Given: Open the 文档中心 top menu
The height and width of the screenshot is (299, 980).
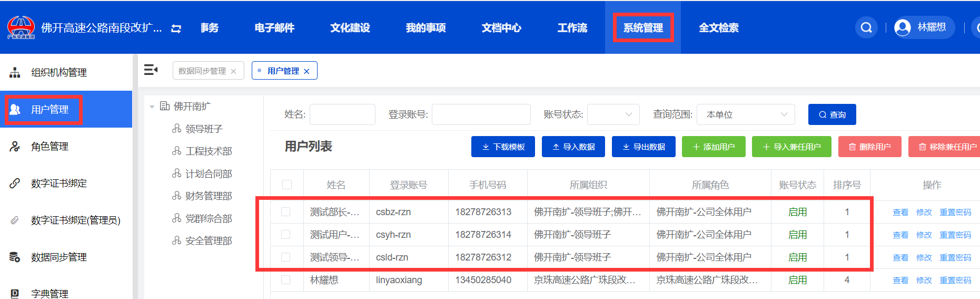Looking at the screenshot, I should [501, 28].
